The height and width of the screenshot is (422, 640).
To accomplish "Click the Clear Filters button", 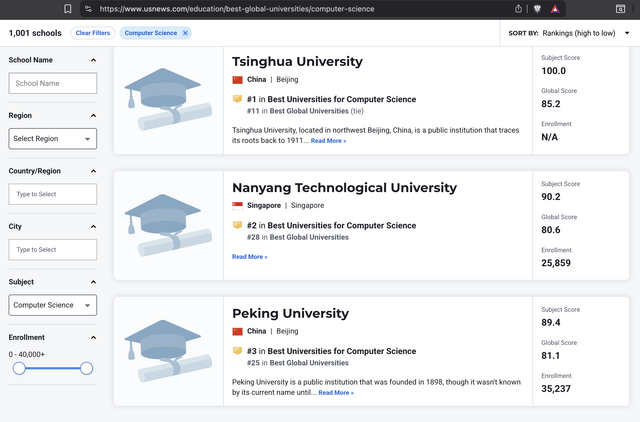I will [92, 33].
